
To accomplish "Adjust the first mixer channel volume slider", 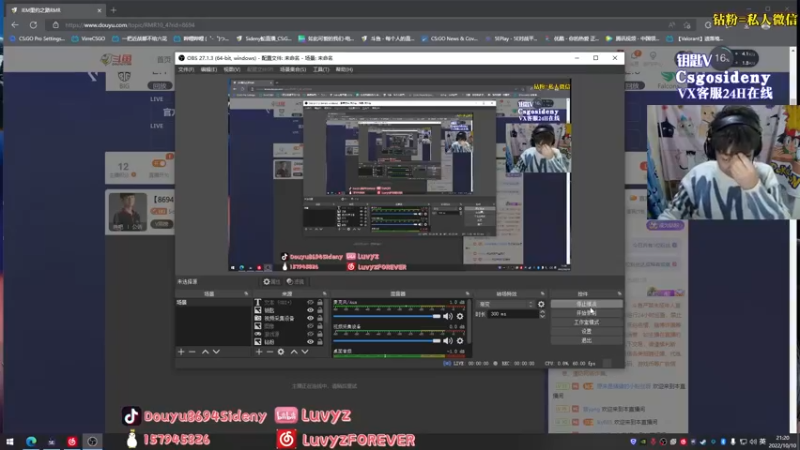I will 387,316.
